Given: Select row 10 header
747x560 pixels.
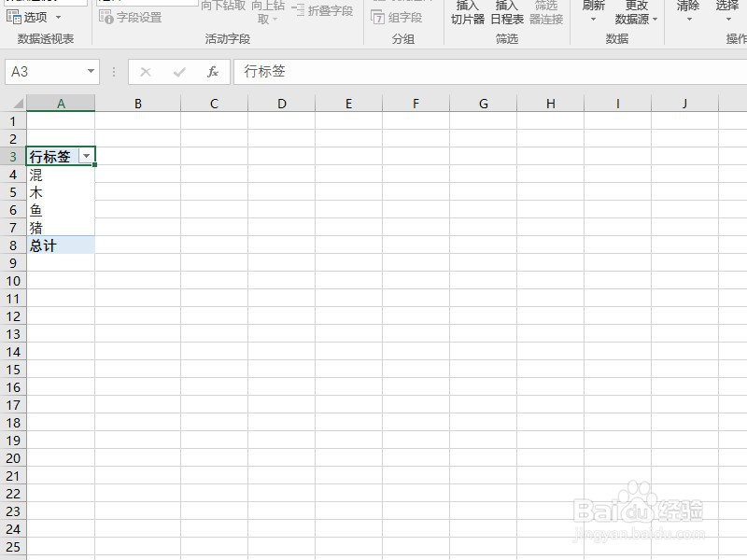Looking at the screenshot, I should click(x=13, y=281).
